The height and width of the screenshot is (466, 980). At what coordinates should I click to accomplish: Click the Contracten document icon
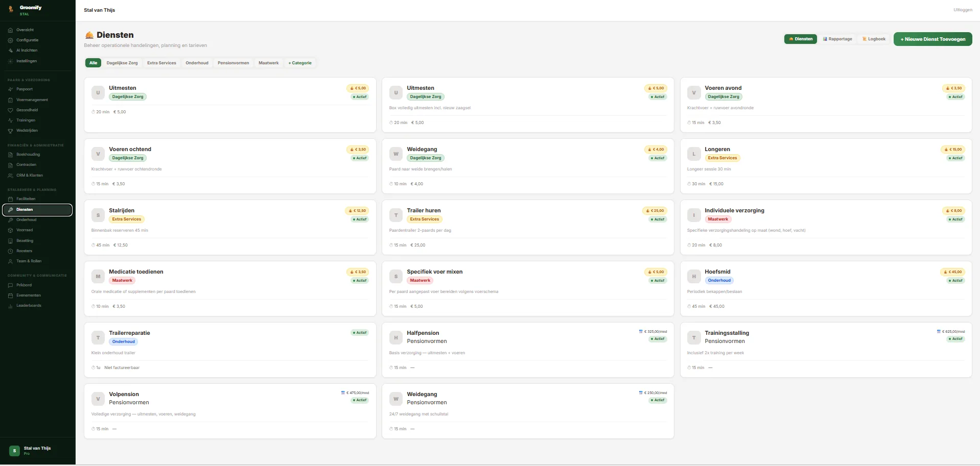coord(11,165)
